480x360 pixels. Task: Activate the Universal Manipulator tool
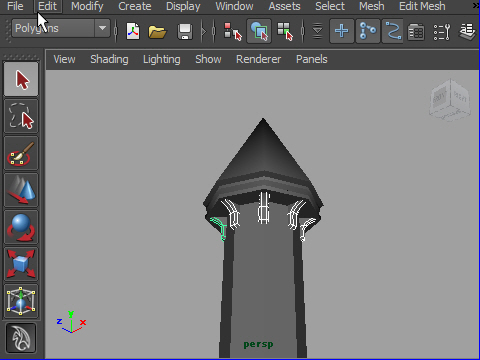tap(21, 301)
